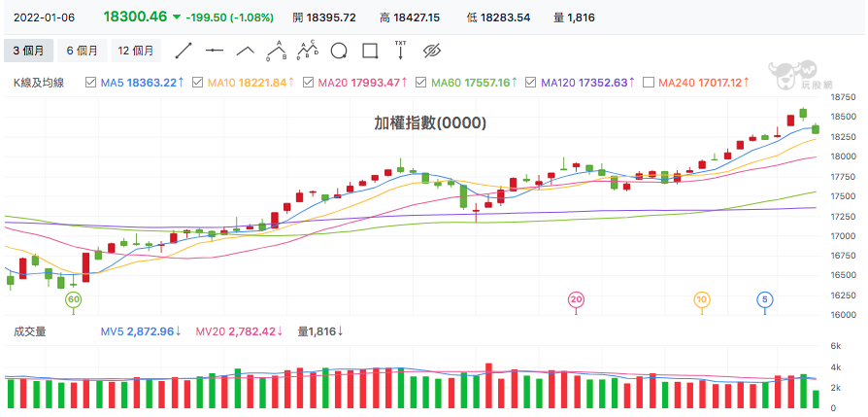Click the pink 20 marker on the timeline
The height and width of the screenshot is (417, 868).
[577, 300]
